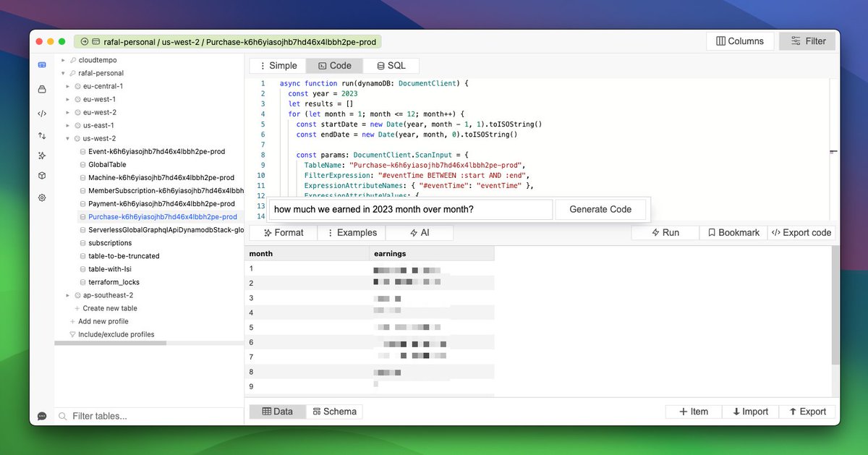Viewport: 868px width, 455px height.
Task: Open the chat feedback bubble icon
Action: (x=42, y=416)
